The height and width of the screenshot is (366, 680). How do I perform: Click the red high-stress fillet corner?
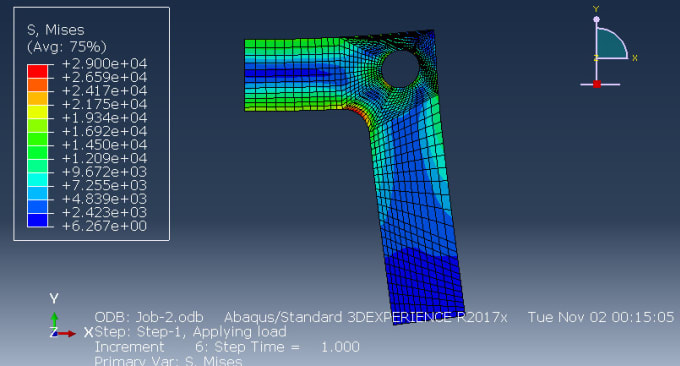[x=358, y=112]
